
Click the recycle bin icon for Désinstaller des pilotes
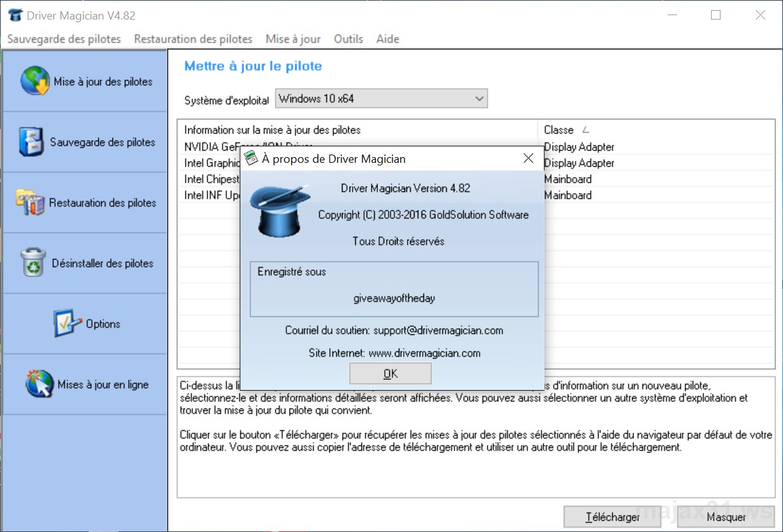(x=33, y=263)
